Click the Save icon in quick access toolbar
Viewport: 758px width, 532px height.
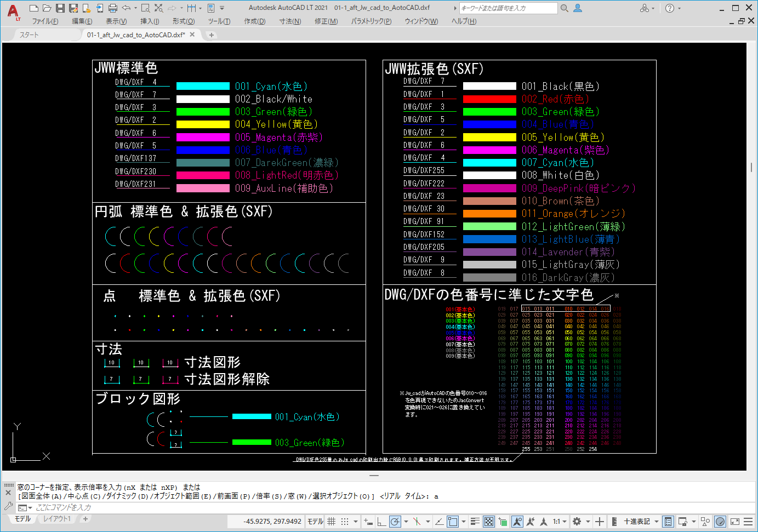(60, 8)
